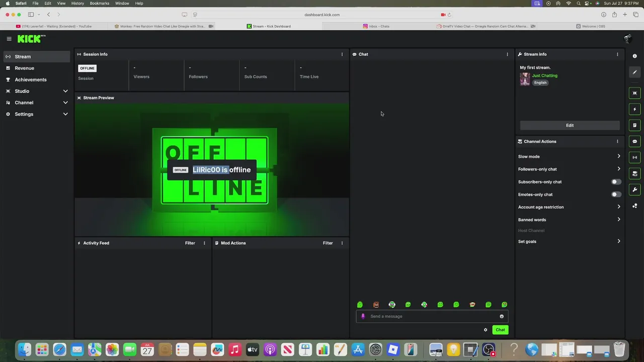Click Safari Share icon in toolbar
The image size is (644, 362).
[614, 15]
